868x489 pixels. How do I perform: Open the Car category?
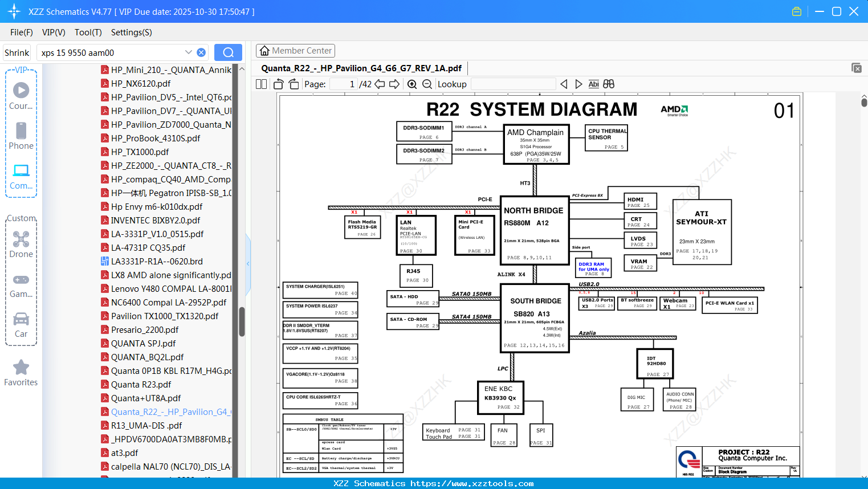point(21,324)
